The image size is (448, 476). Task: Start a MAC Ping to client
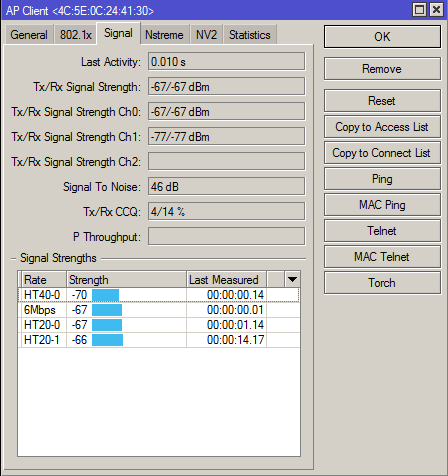382,205
